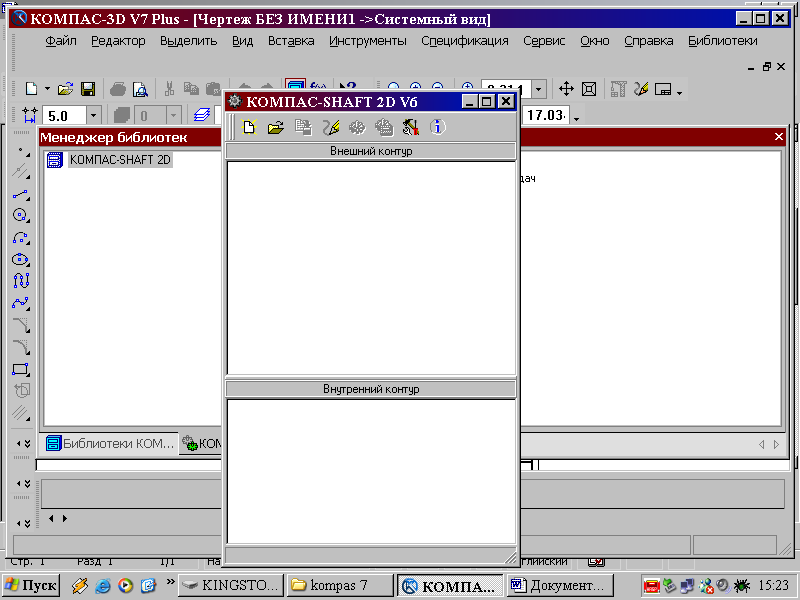Click the information icon in KOMPAS-SHAFT 2D
800x600 pixels.
tap(437, 127)
